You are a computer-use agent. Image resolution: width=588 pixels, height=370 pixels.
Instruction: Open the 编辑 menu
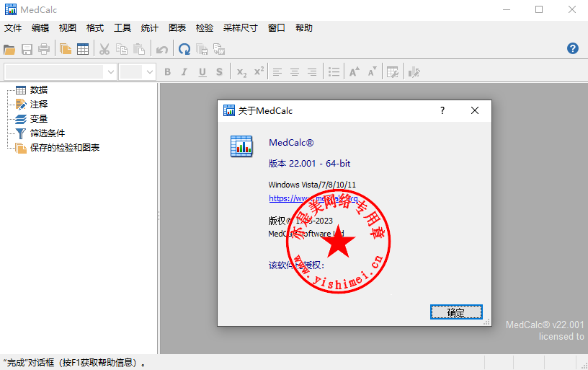click(x=40, y=28)
